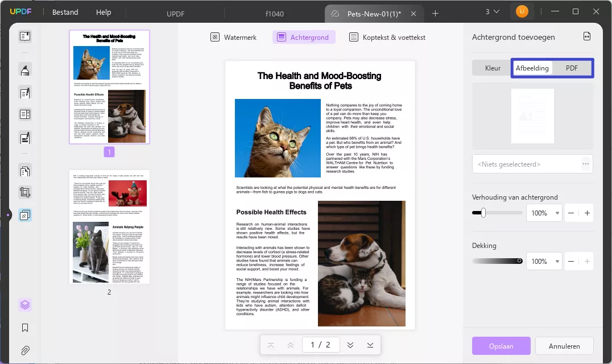Click the Annuleren button
Screen dimensions: 612x364
(564, 346)
